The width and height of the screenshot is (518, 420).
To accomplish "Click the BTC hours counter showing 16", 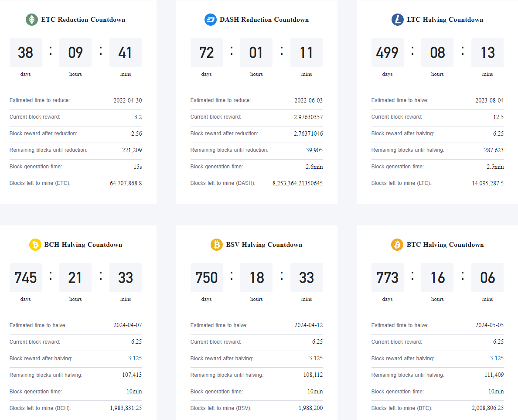I will coord(437,277).
